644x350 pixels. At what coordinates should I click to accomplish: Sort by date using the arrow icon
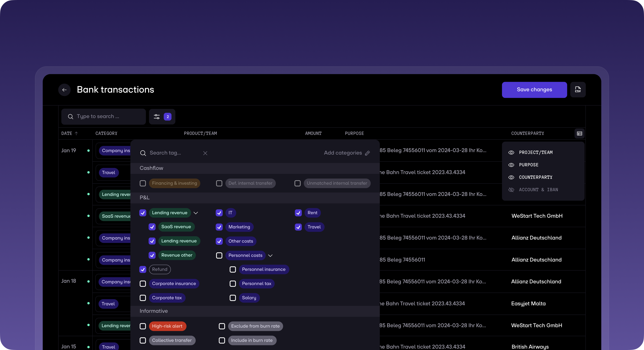point(76,134)
